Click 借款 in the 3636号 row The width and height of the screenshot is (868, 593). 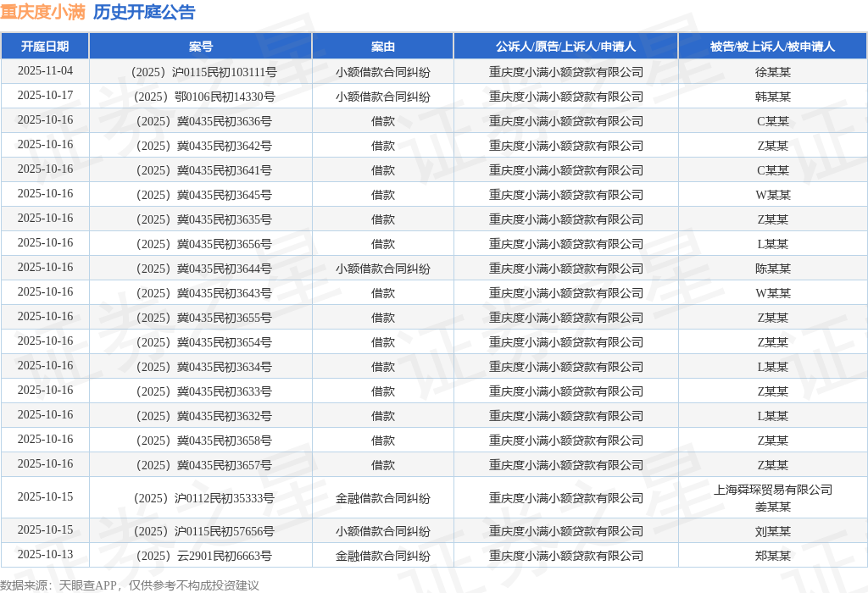tap(382, 121)
